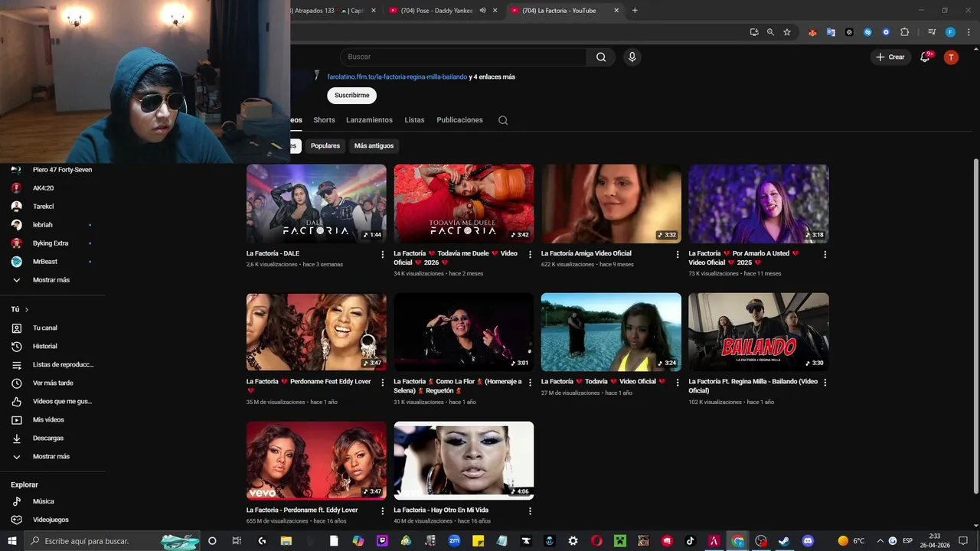Image resolution: width=980 pixels, height=551 pixels.
Task: Open La Factoría - DALE thumbnail
Action: [x=316, y=204]
